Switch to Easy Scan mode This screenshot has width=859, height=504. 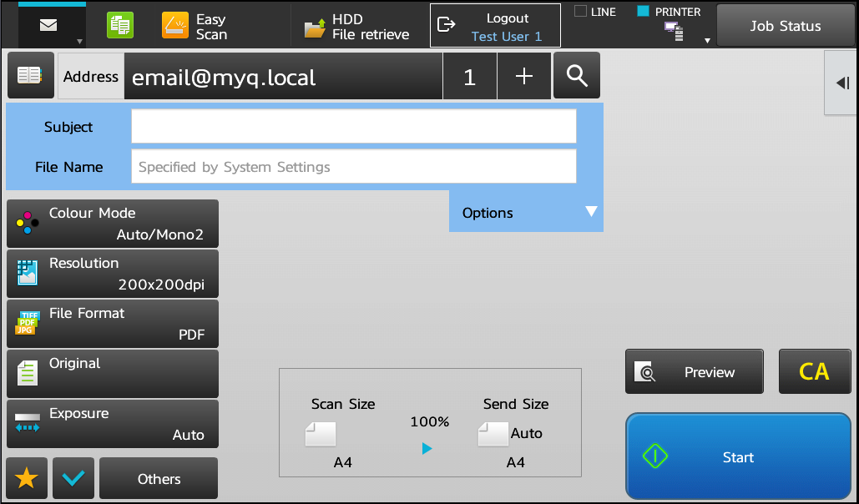pos(195,27)
